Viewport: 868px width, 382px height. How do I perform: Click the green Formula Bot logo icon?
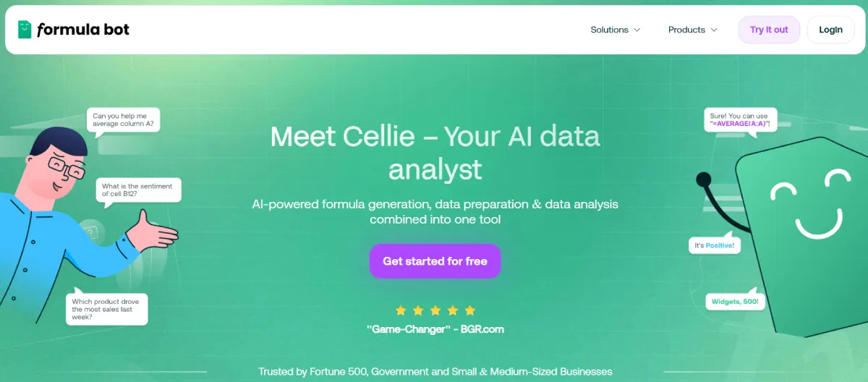coord(25,30)
